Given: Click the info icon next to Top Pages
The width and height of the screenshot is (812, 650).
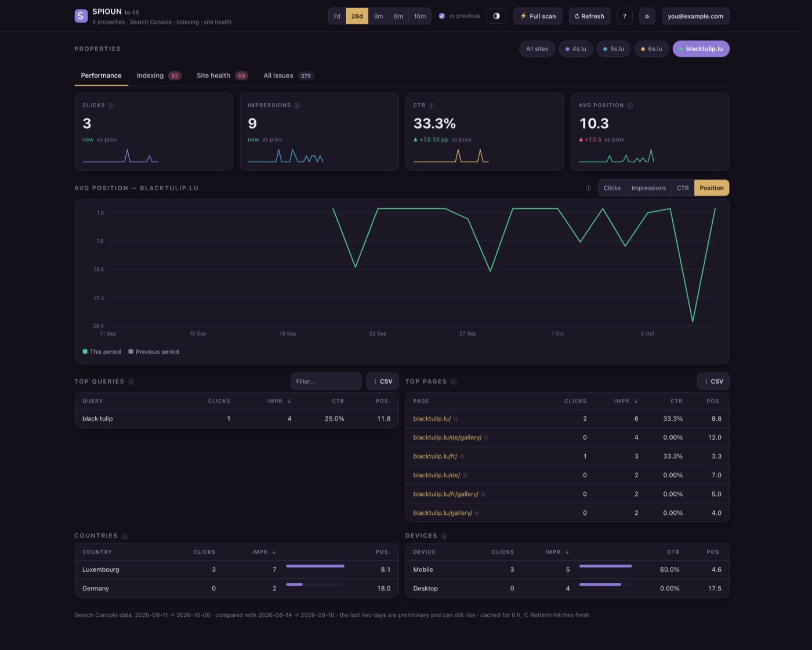Looking at the screenshot, I should point(454,382).
